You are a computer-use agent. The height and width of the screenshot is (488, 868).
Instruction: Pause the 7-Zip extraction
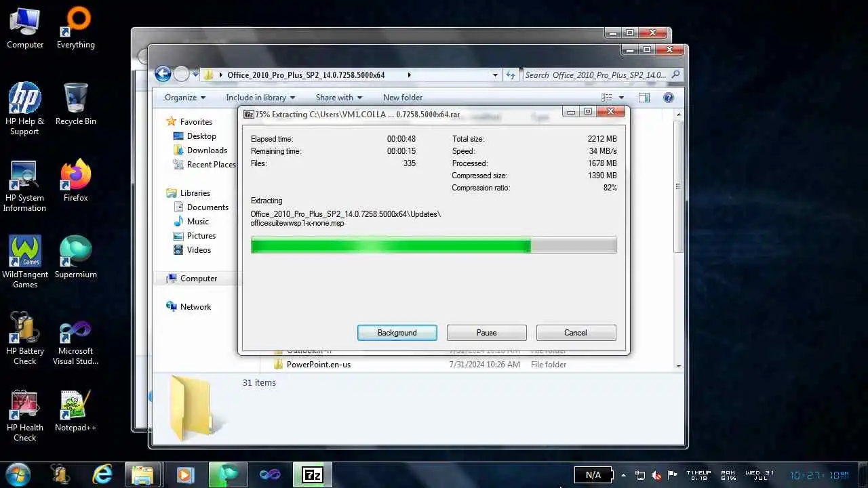(x=487, y=333)
